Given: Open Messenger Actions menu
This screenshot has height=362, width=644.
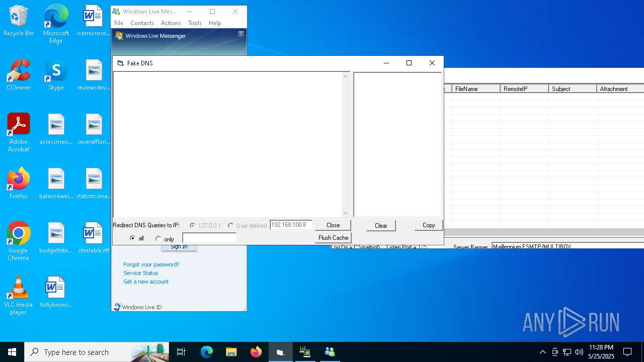Looking at the screenshot, I should tap(171, 23).
